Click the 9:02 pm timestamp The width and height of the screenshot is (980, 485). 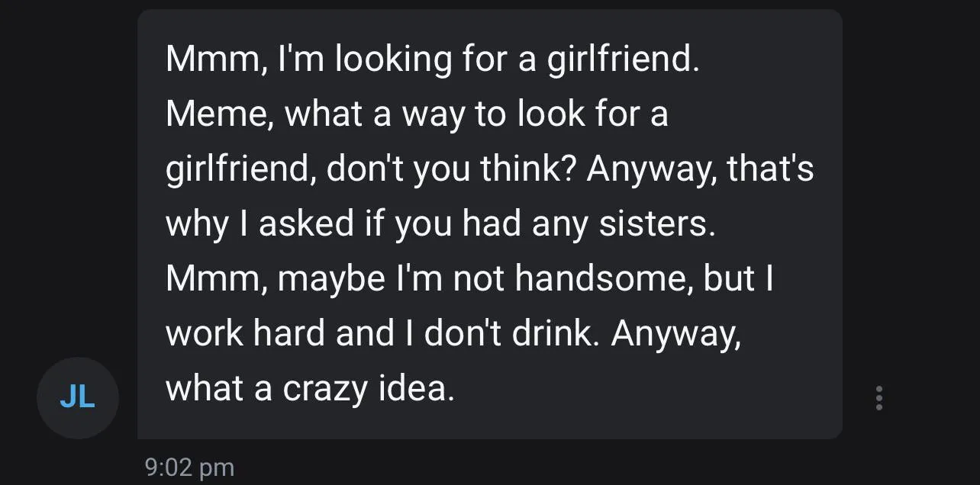(189, 467)
